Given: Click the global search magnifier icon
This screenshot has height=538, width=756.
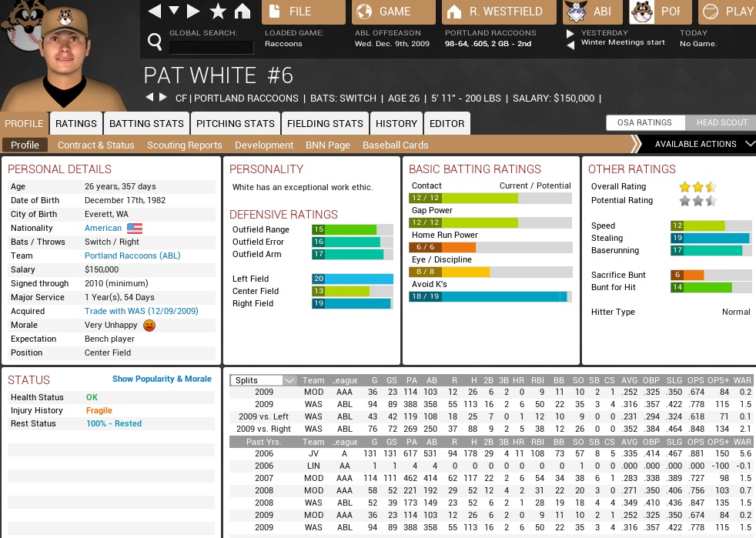Looking at the screenshot, I should click(155, 42).
